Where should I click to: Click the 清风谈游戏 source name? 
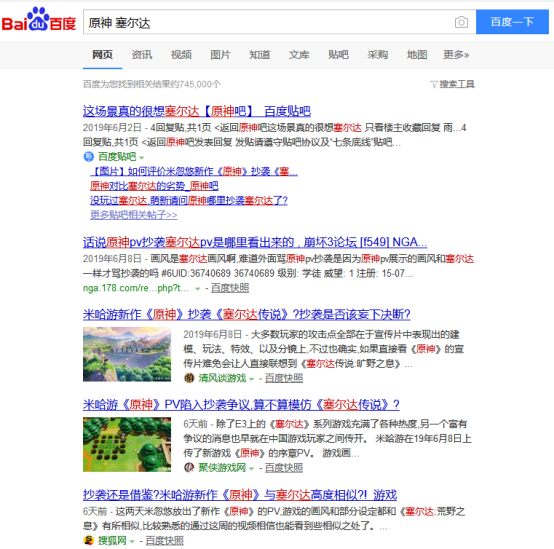click(222, 378)
